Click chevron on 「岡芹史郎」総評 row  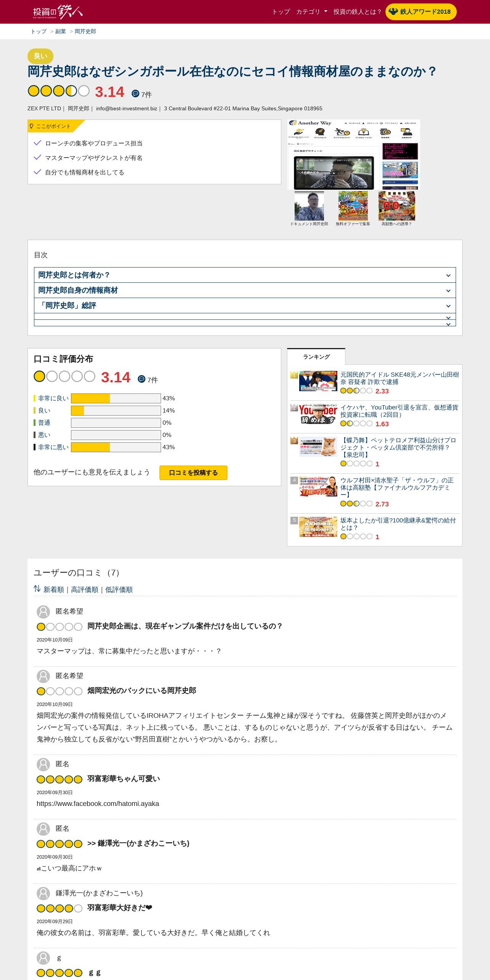tap(448, 306)
